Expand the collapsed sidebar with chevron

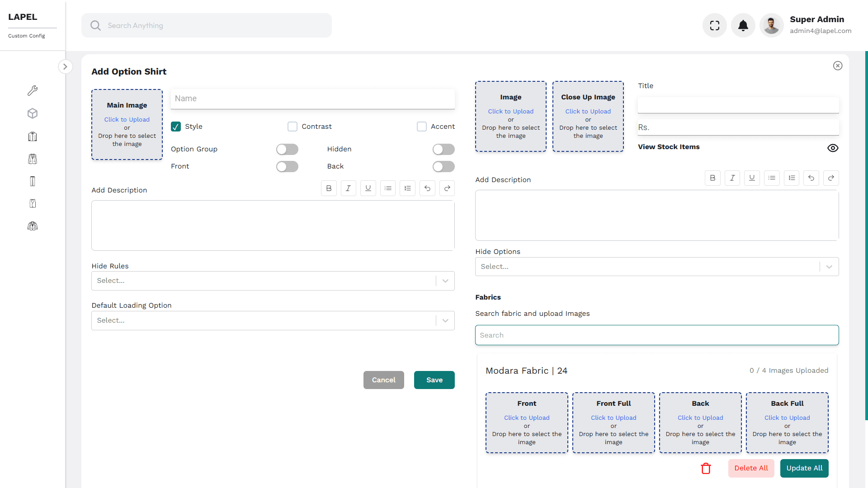pyautogui.click(x=65, y=66)
